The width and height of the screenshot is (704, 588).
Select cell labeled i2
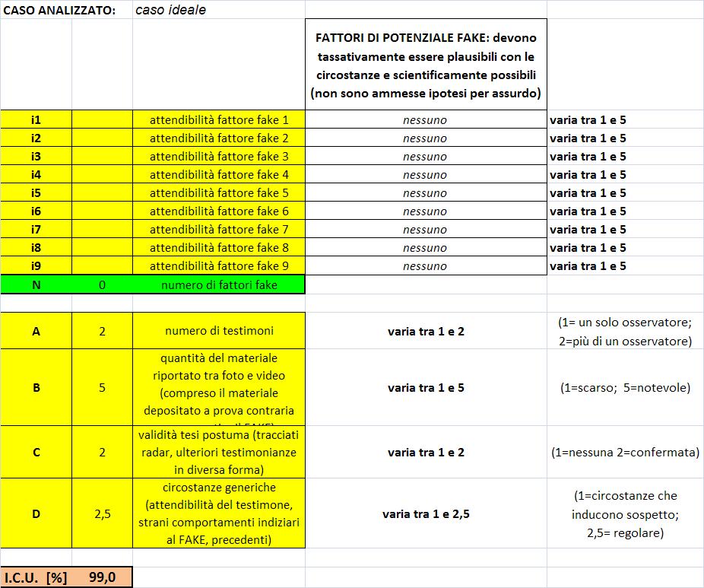tap(36, 138)
